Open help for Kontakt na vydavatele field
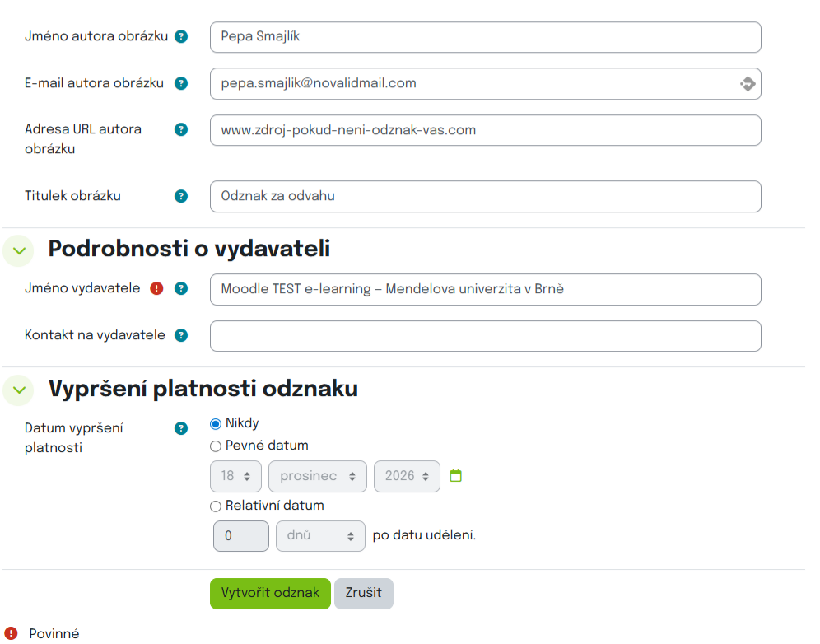820x644 pixels. pos(180,334)
